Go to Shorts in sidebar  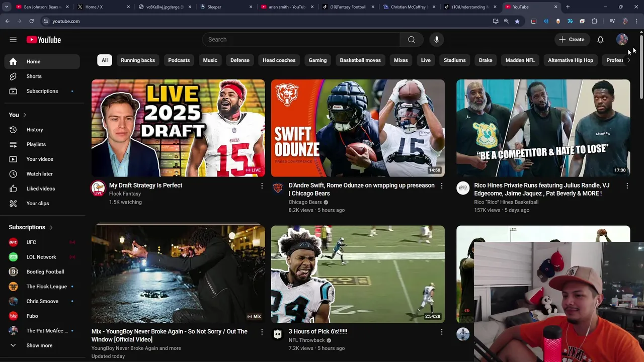click(42, 76)
